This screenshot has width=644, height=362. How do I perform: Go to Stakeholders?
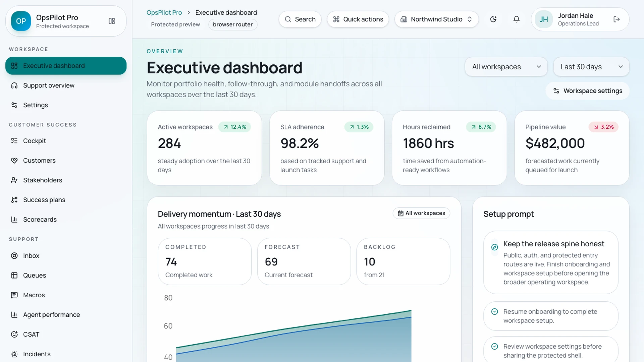click(66, 180)
